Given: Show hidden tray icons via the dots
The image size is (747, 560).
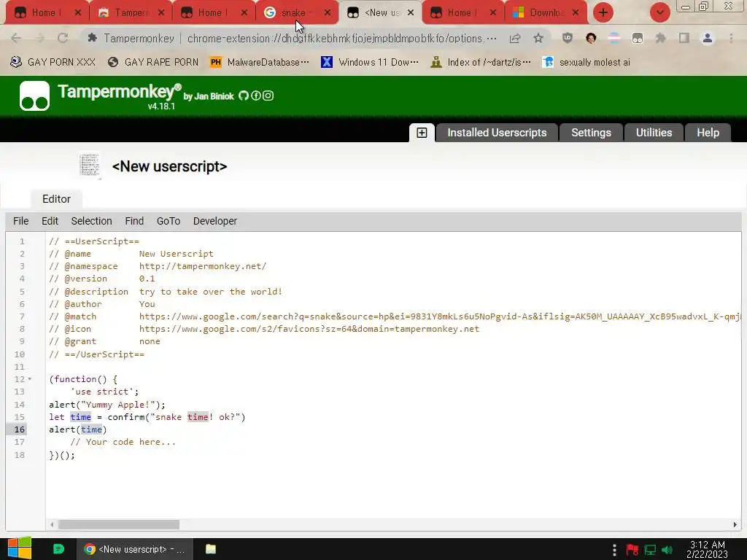Looking at the screenshot, I should [614, 550].
